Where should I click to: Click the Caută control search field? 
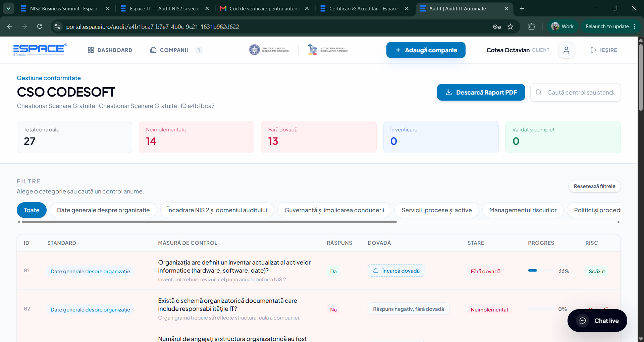pos(576,92)
